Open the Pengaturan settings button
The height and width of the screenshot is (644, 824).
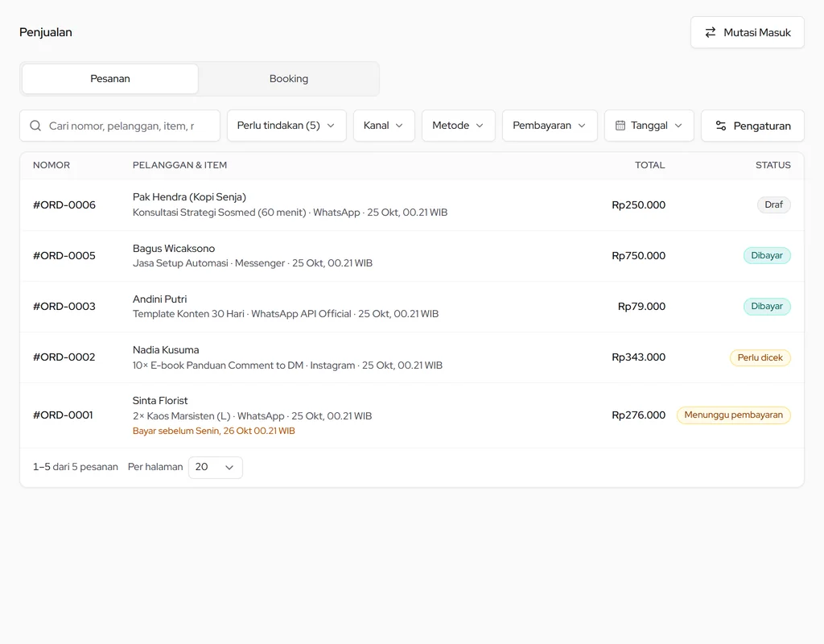(752, 126)
